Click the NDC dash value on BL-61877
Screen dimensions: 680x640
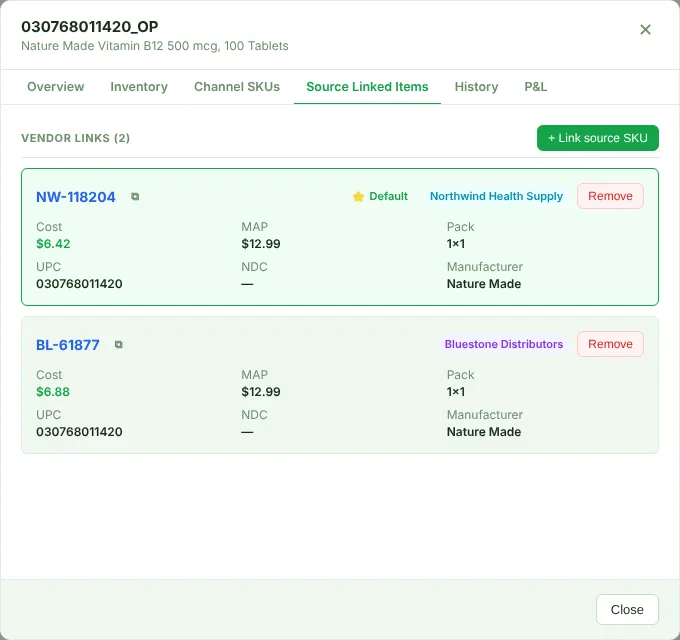pos(247,432)
